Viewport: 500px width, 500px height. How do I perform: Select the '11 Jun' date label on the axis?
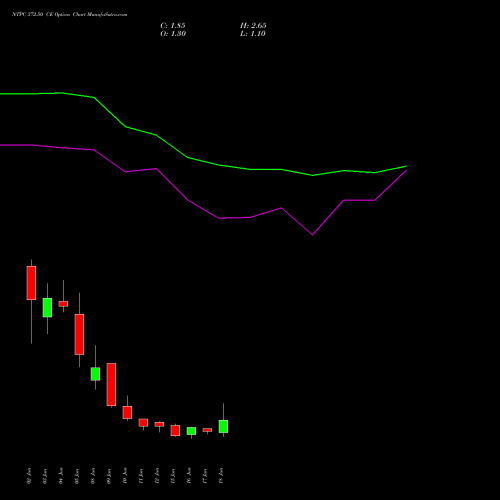[141, 476]
